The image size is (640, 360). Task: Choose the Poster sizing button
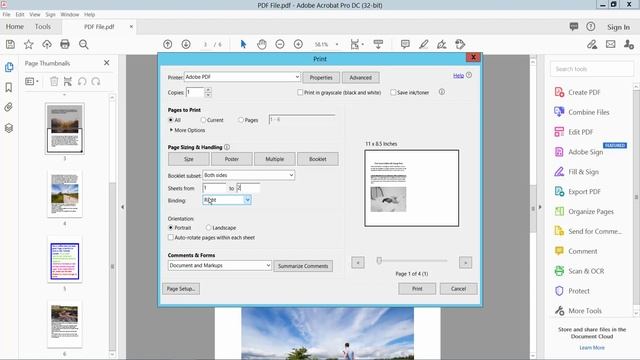(231, 159)
